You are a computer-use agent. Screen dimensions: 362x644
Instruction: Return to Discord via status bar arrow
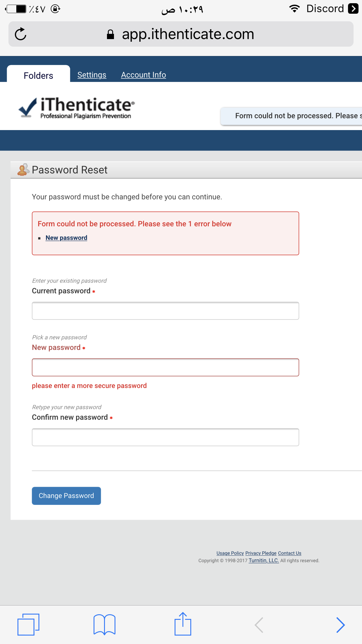[353, 8]
